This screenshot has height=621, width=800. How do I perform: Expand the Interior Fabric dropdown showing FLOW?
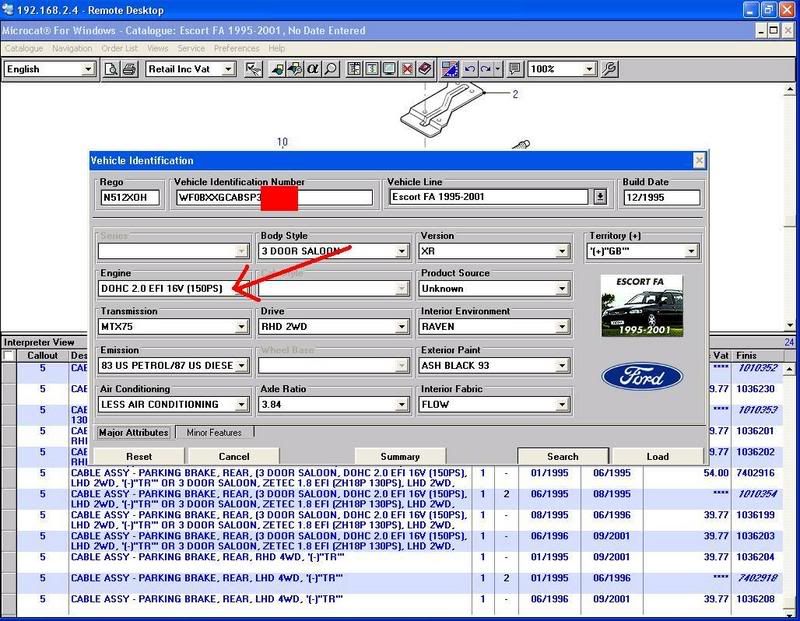pyautogui.click(x=562, y=405)
